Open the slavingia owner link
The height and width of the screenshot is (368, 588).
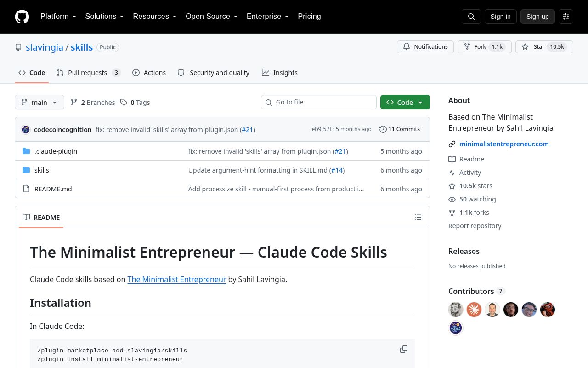(45, 47)
